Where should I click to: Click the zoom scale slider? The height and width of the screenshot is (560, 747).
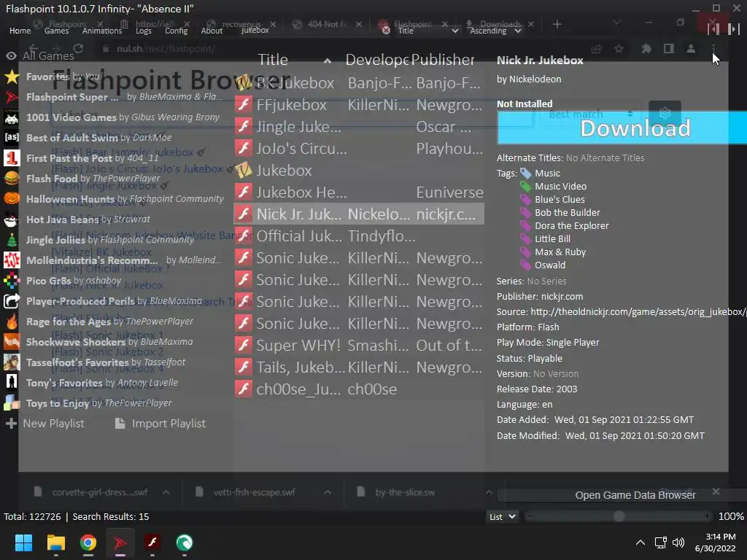[619, 517]
